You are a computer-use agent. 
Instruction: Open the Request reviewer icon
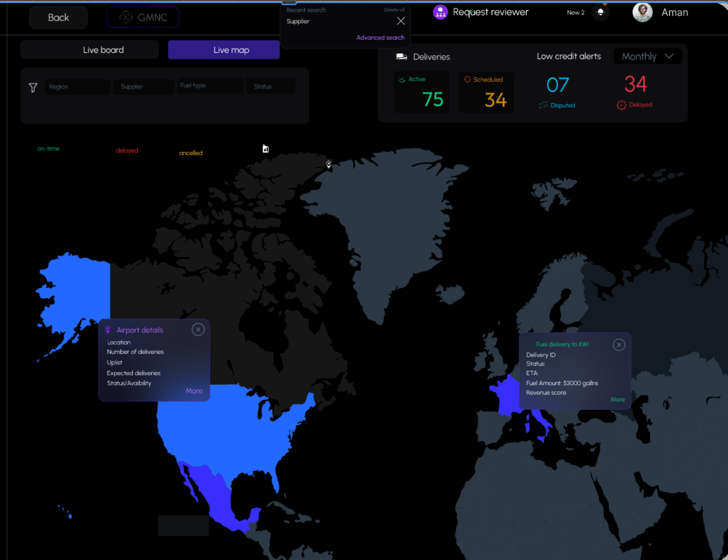(x=440, y=12)
